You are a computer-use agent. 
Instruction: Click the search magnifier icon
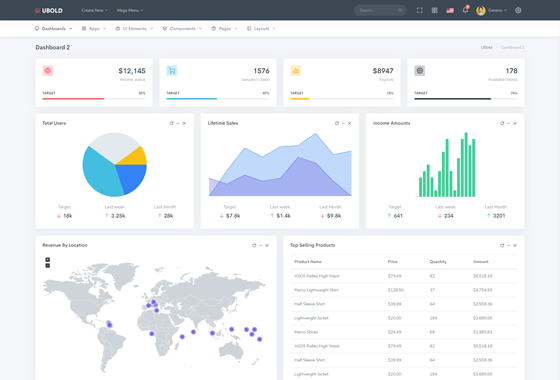[400, 10]
